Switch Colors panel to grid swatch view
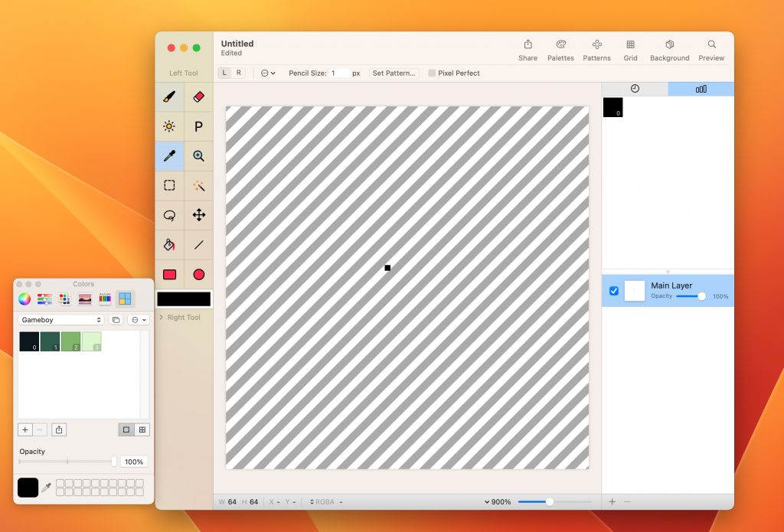The height and width of the screenshot is (532, 784). (x=142, y=429)
